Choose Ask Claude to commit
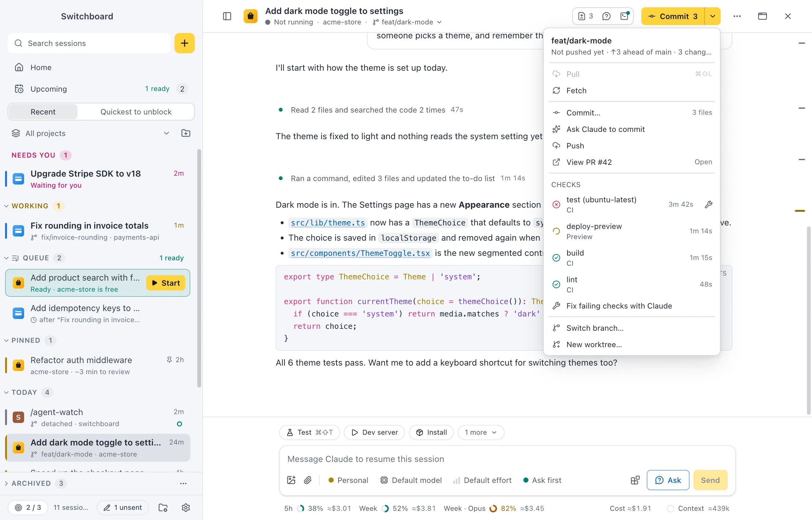The height and width of the screenshot is (520, 812). (x=632, y=129)
